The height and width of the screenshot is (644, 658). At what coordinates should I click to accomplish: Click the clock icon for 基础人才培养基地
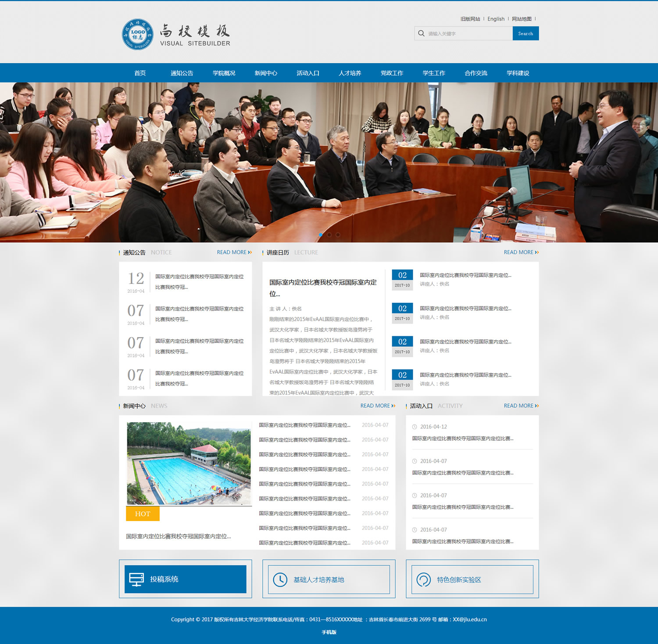tap(280, 579)
